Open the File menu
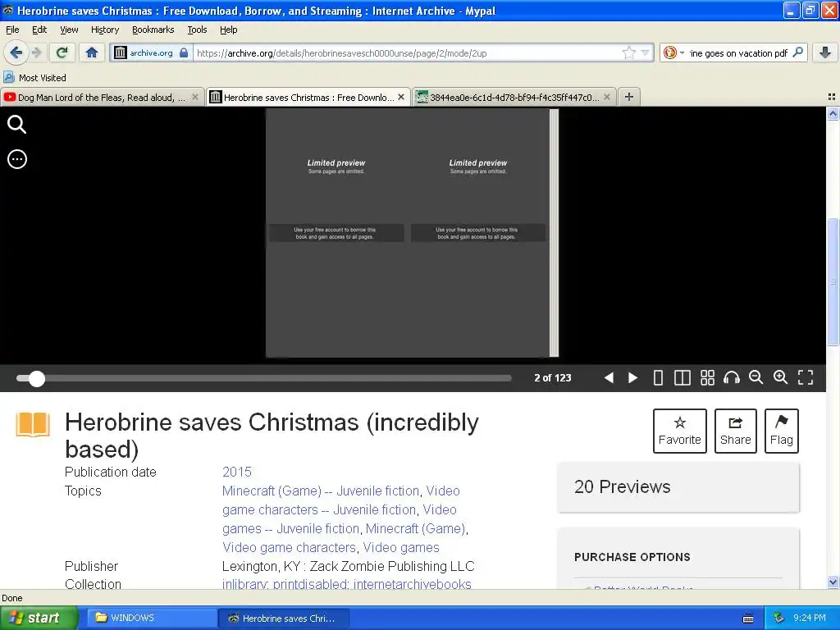 tap(12, 30)
